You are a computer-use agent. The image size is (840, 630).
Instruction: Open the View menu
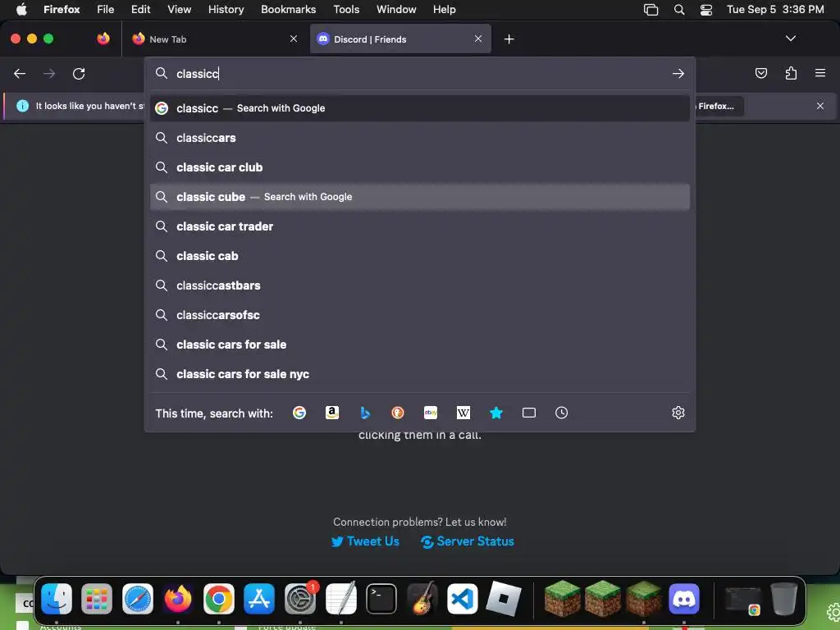(179, 10)
